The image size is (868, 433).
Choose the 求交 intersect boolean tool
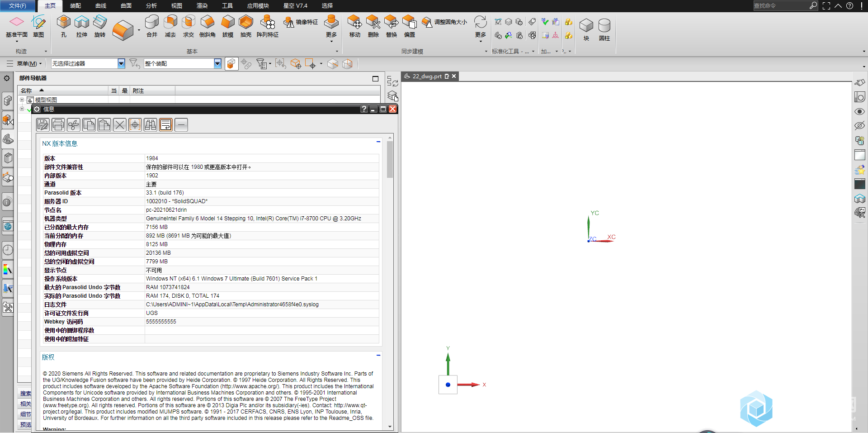189,26
